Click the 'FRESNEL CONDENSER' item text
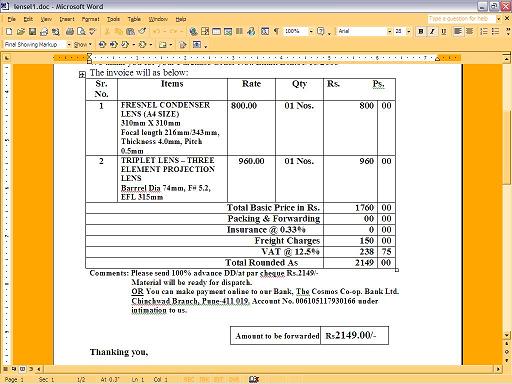 click(x=165, y=105)
